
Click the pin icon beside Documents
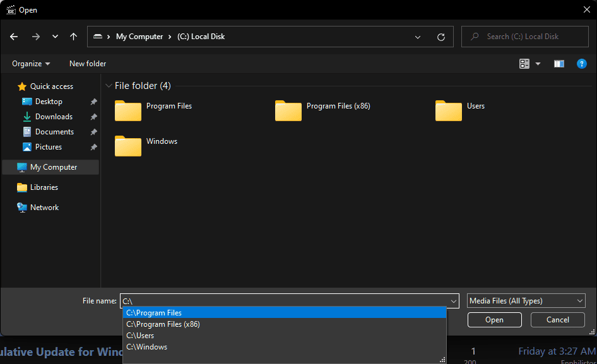[93, 132]
